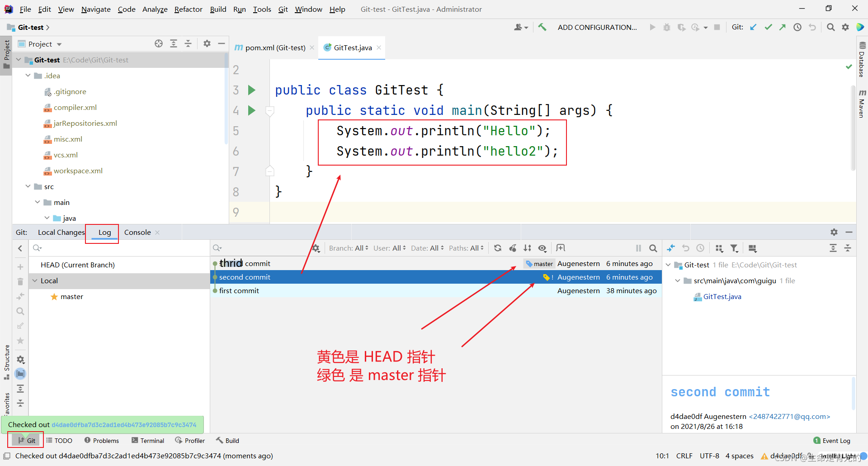Screen dimensions: 868x466
Task: Click ADD CONFIGURATION... button
Action: tap(597, 27)
